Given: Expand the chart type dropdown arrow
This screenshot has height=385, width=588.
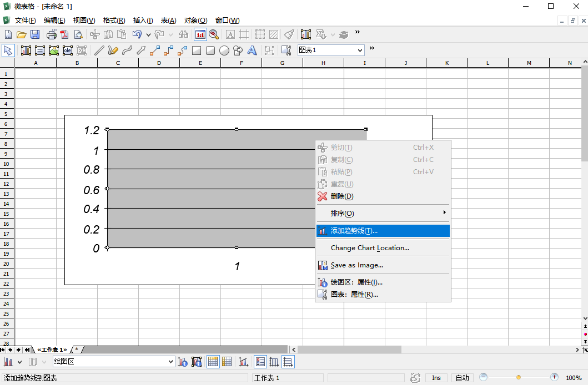Looking at the screenshot, I should 19,362.
